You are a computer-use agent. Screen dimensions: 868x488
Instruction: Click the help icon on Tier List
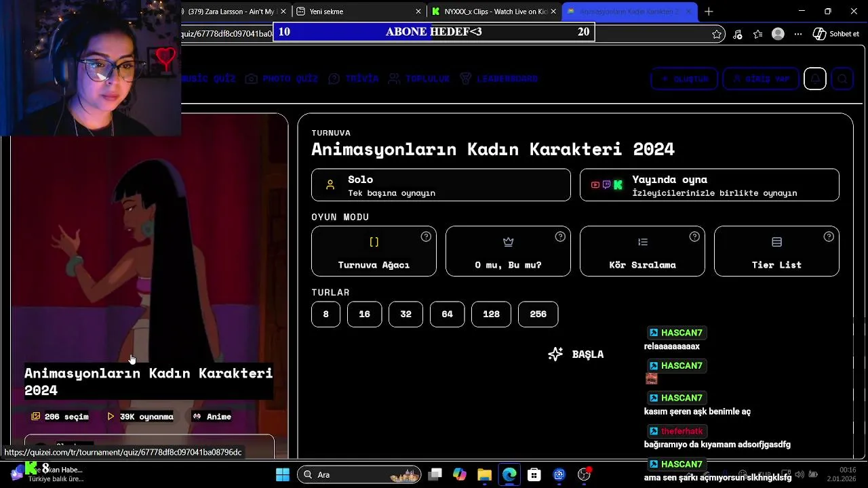[x=829, y=237]
